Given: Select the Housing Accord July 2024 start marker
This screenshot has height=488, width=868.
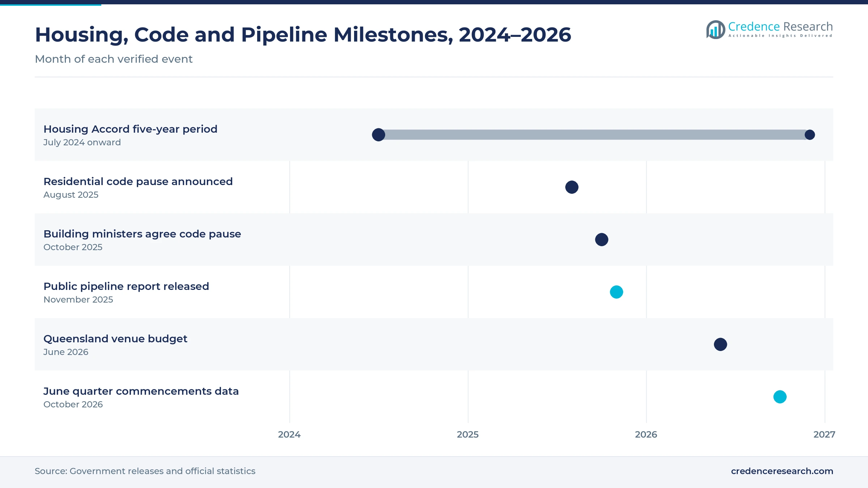Looking at the screenshot, I should click(x=379, y=135).
